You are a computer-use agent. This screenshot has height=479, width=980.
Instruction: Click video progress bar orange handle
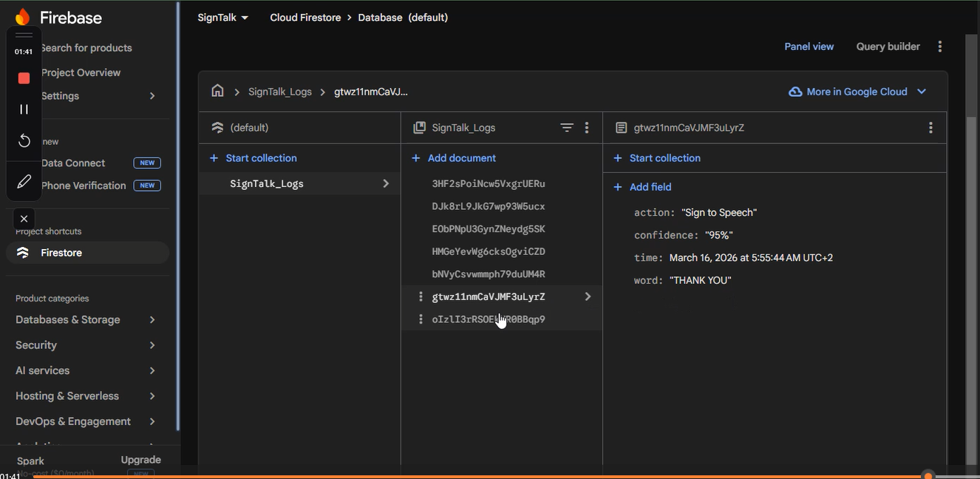click(928, 475)
